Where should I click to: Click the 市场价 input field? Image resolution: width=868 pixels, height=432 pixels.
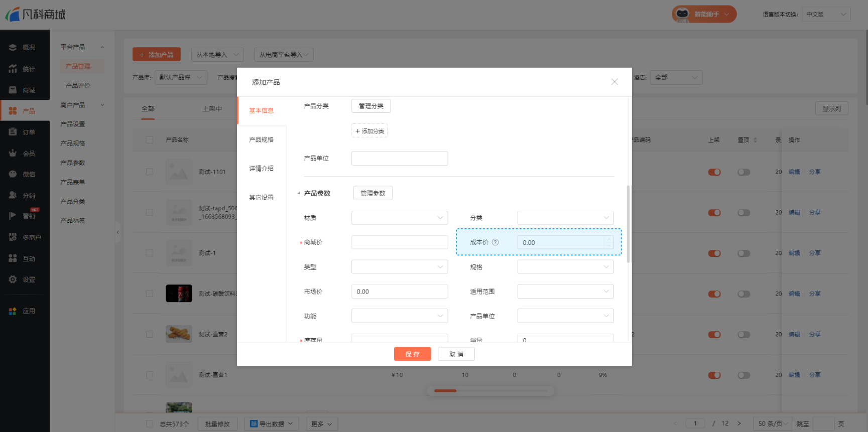click(x=400, y=292)
